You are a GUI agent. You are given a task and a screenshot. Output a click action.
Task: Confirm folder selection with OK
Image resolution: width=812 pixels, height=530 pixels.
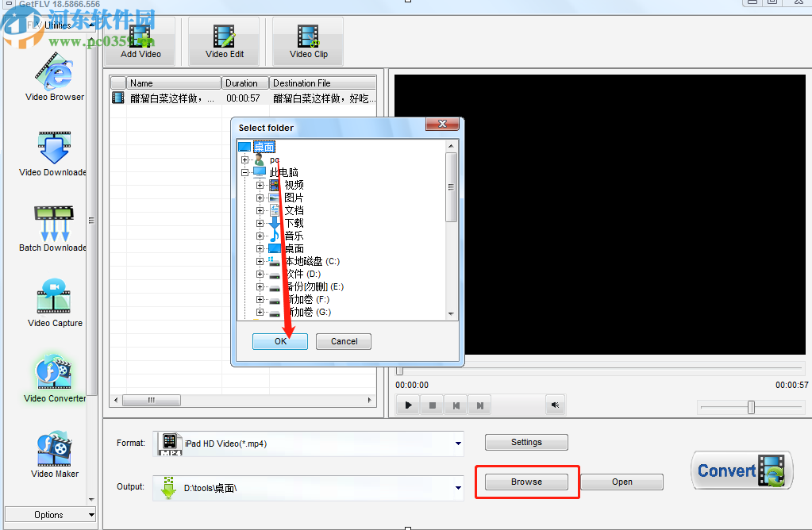(279, 341)
